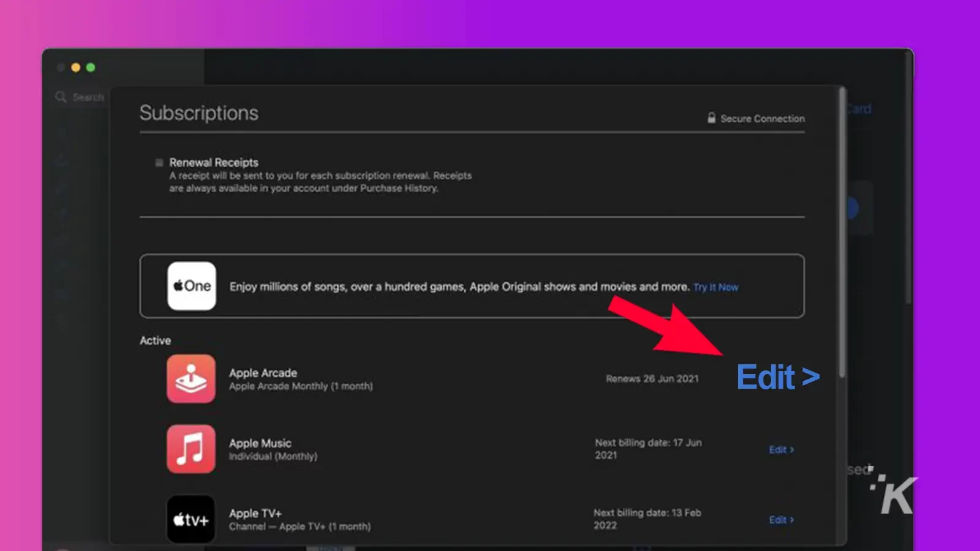The image size is (980, 551).
Task: Edit the Apple Music subscription
Action: point(782,449)
